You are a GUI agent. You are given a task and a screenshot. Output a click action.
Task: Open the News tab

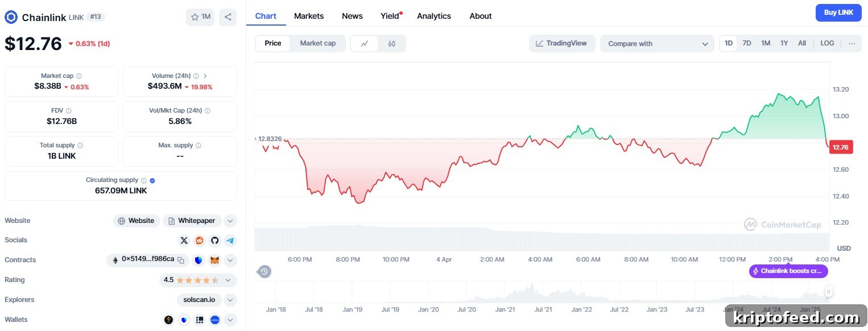coord(352,16)
